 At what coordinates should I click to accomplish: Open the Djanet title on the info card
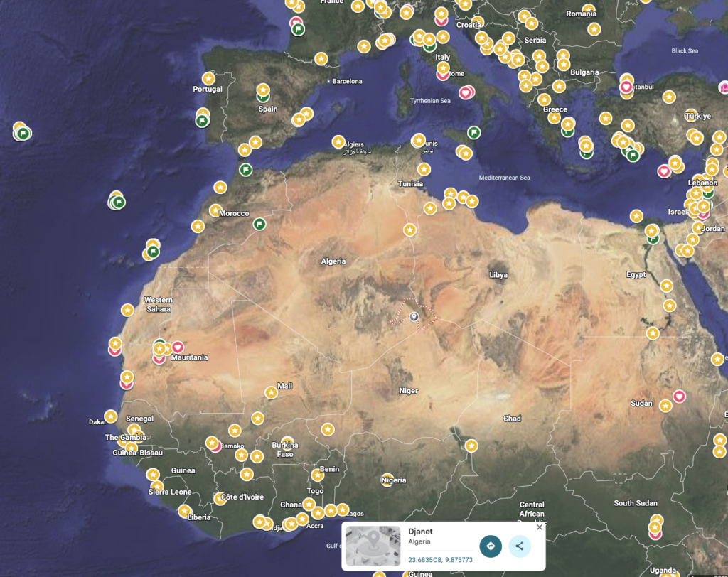pyautogui.click(x=420, y=532)
